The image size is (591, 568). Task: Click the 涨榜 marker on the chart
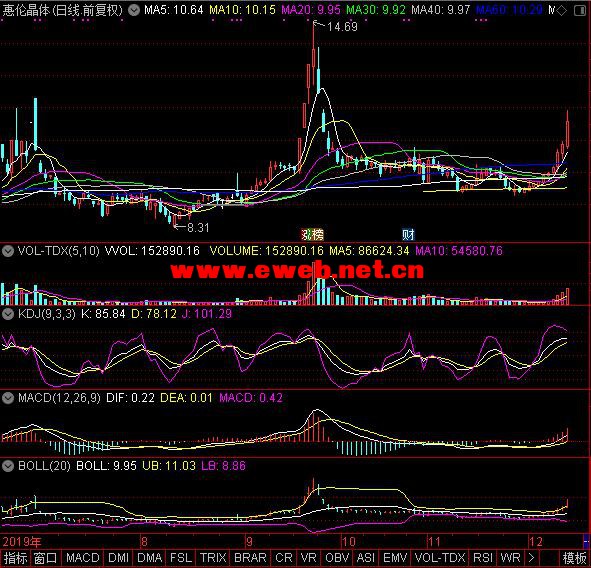coord(312,235)
